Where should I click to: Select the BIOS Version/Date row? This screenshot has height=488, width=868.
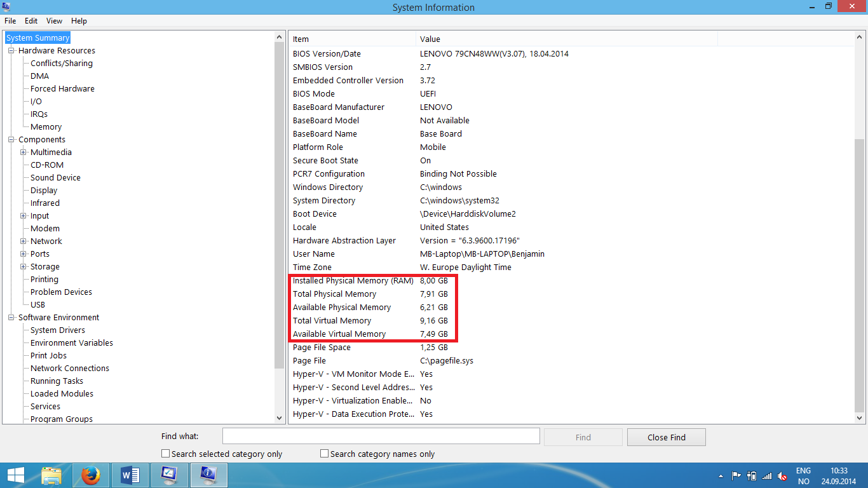coord(571,54)
